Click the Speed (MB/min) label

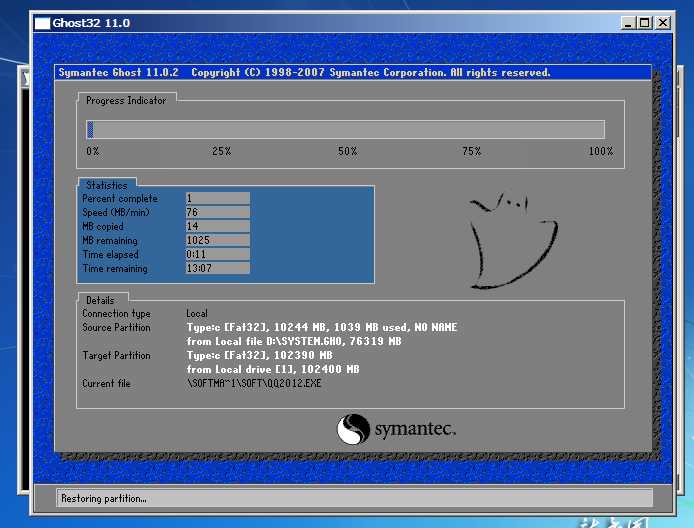tap(116, 212)
